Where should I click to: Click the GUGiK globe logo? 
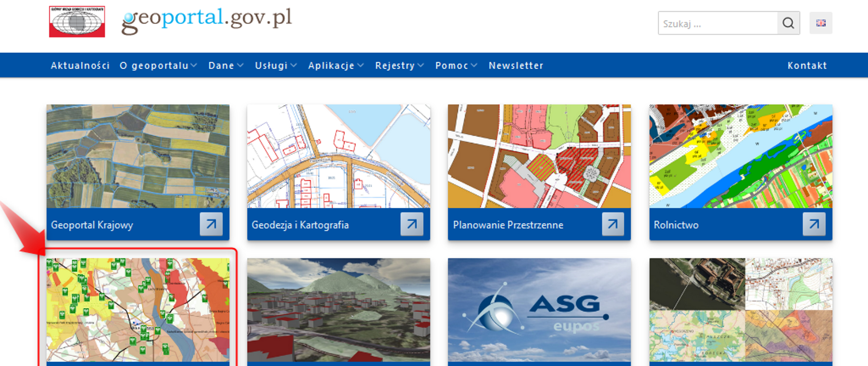tap(77, 22)
